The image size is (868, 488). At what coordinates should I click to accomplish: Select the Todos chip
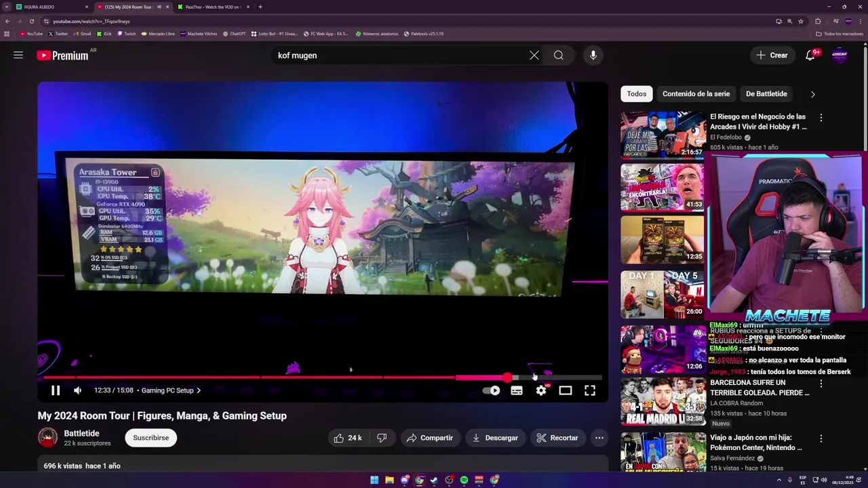click(x=637, y=94)
